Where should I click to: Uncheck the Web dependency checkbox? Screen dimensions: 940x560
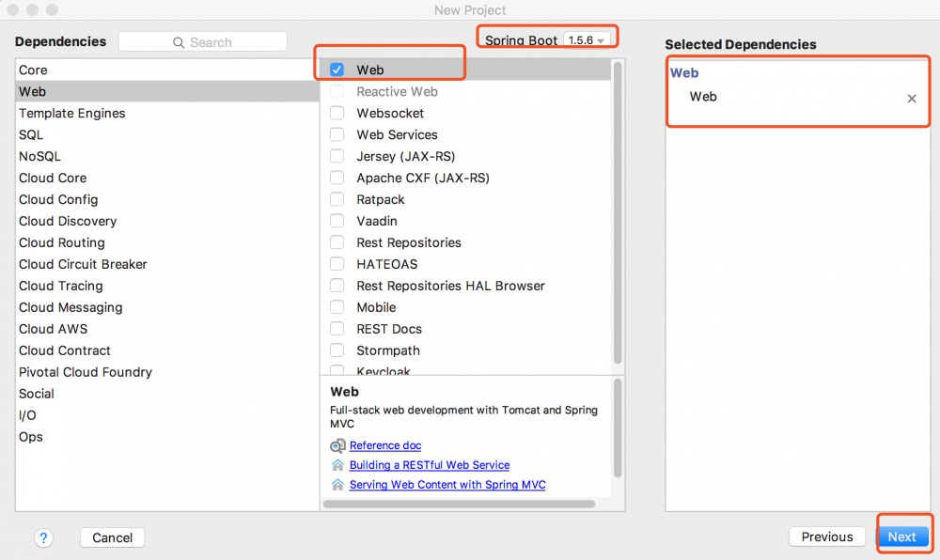[336, 69]
